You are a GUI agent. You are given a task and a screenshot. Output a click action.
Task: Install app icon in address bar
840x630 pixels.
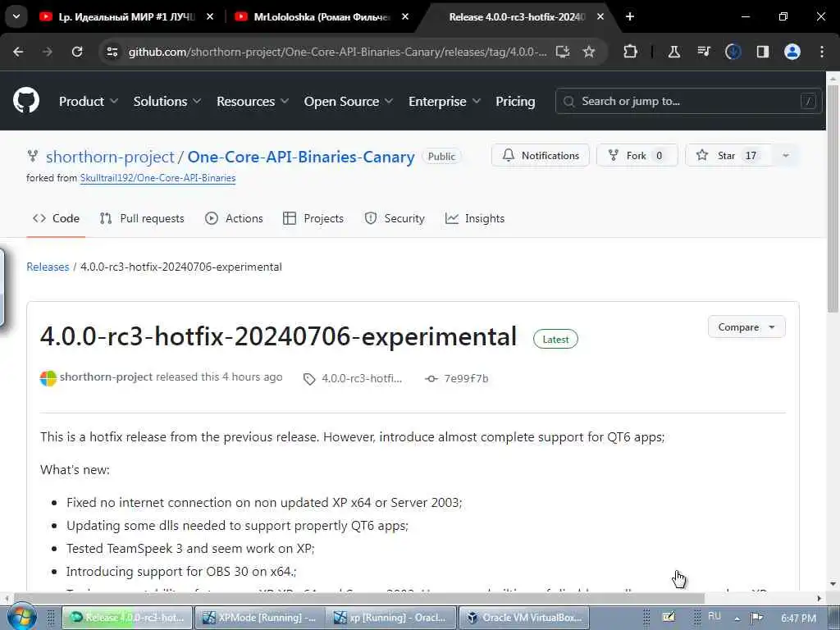click(x=562, y=52)
